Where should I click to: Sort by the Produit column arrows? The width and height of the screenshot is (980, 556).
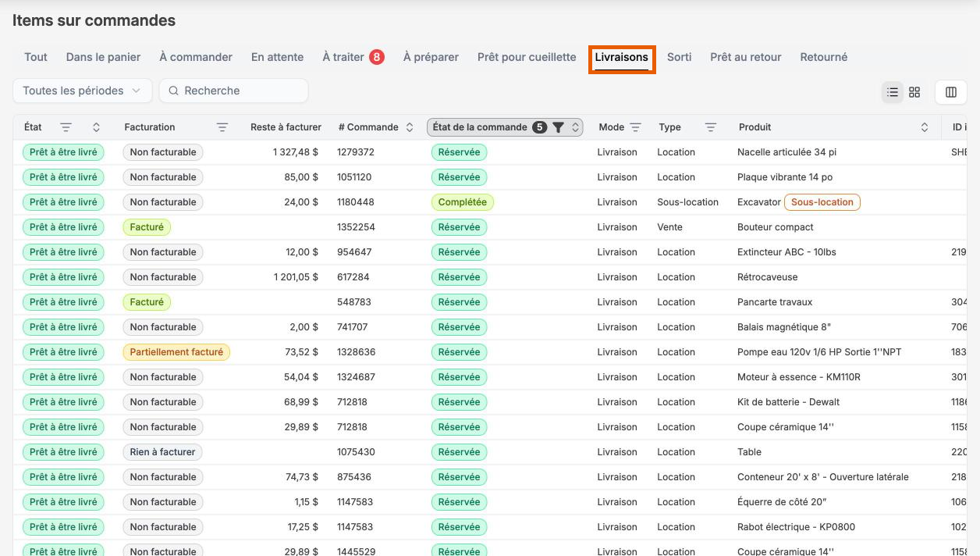pos(925,127)
